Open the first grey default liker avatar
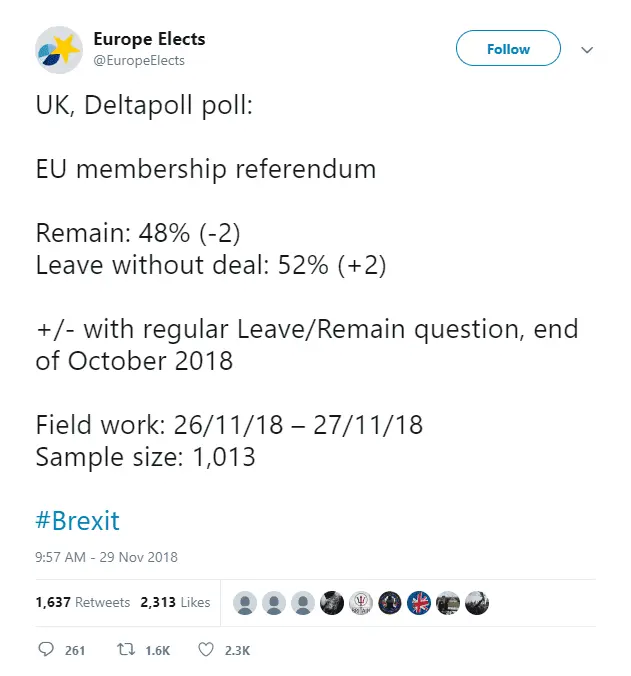631x676 pixels. click(x=245, y=603)
